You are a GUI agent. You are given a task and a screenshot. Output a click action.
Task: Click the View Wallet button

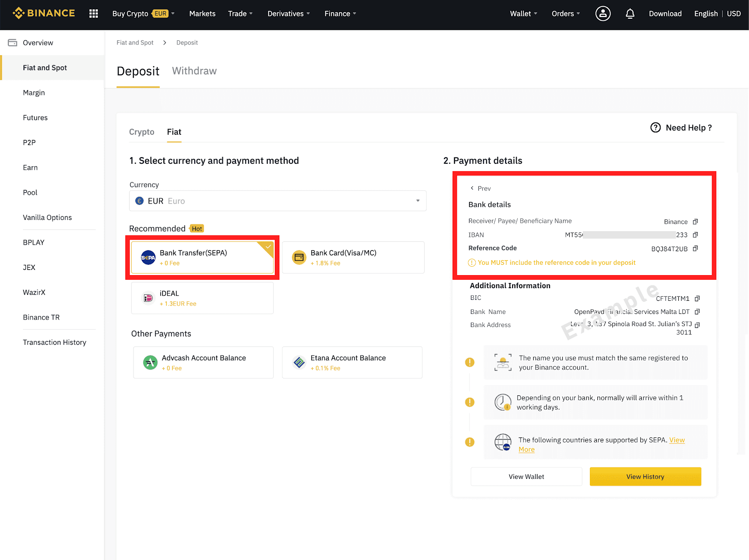click(x=526, y=476)
